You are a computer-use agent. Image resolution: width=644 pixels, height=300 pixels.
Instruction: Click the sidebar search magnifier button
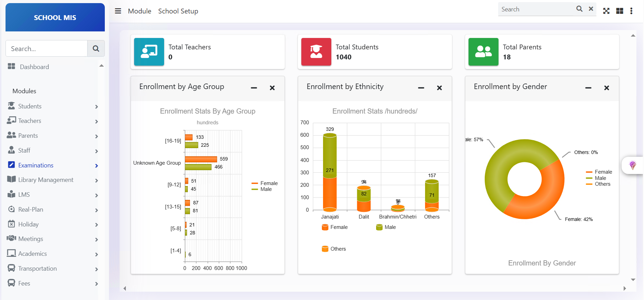(96, 49)
